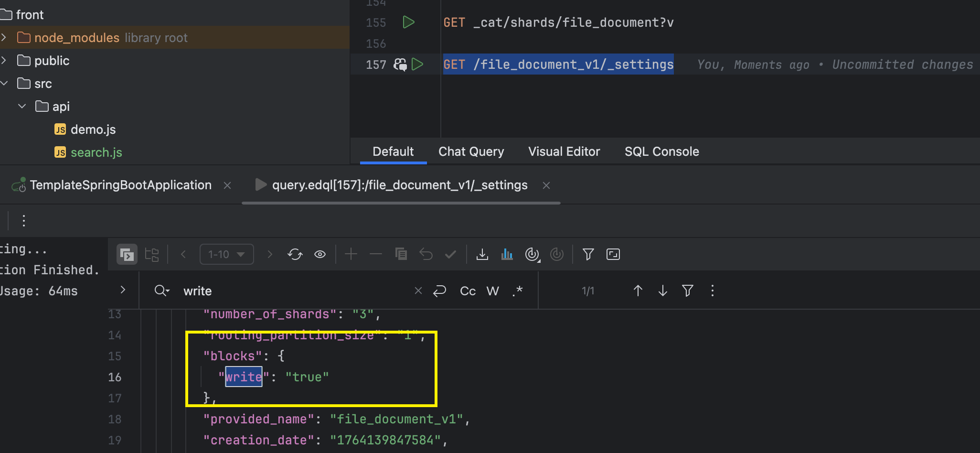
Task: Toggle regex .* option in search bar
Action: [x=518, y=291]
